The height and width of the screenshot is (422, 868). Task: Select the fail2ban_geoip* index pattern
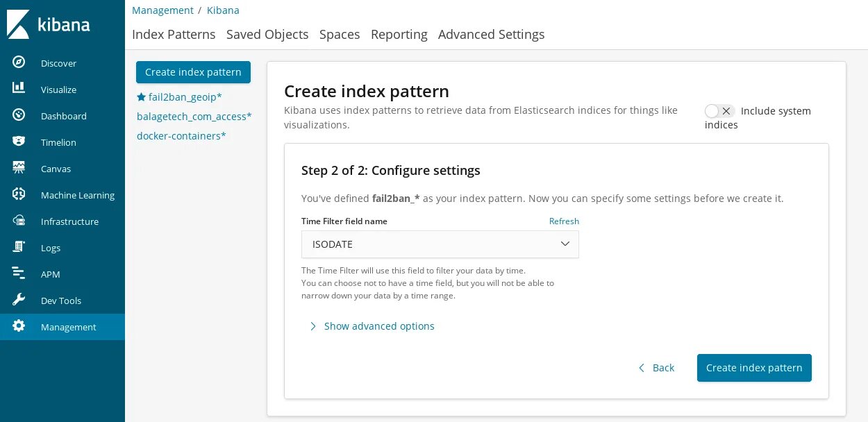(185, 97)
